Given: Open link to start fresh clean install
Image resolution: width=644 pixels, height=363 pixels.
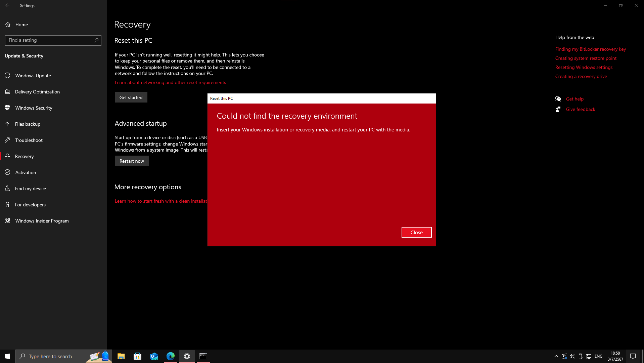Looking at the screenshot, I should [161, 201].
